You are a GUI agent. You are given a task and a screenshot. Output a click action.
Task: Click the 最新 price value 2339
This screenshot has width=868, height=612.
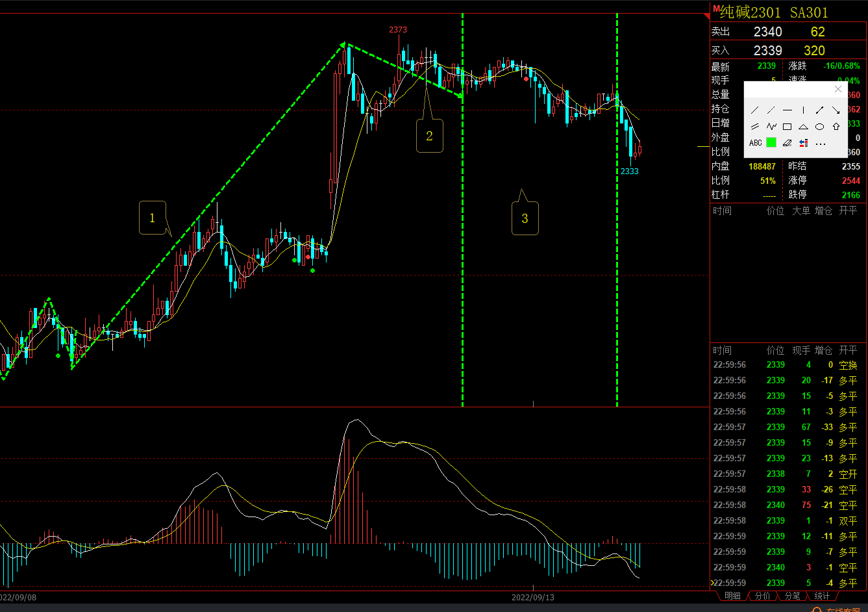[766, 66]
